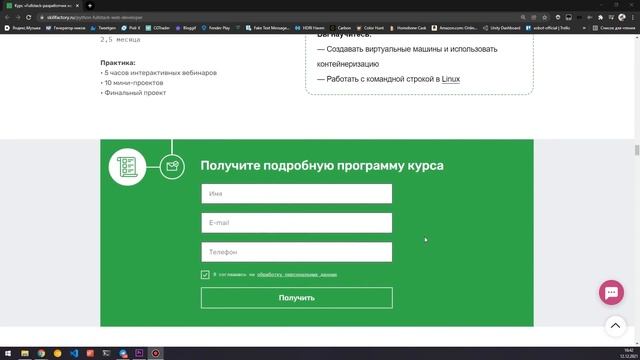
Task: Open the purple Adobe app in taskbar
Action: pos(139,353)
